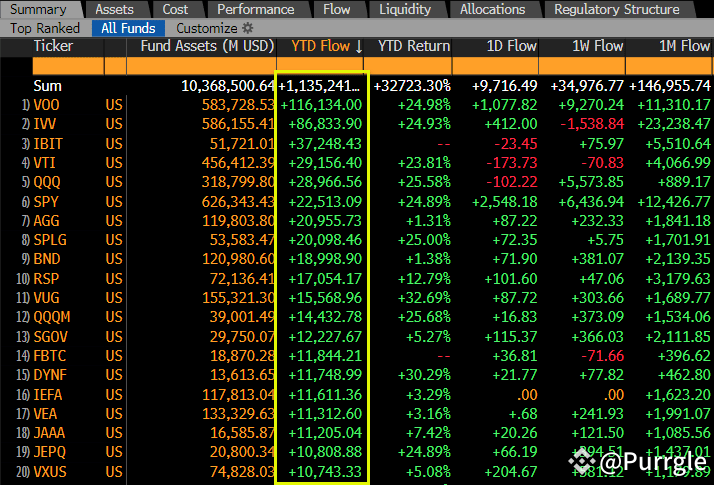
Task: Switch to the Performance tab
Action: click(x=255, y=9)
